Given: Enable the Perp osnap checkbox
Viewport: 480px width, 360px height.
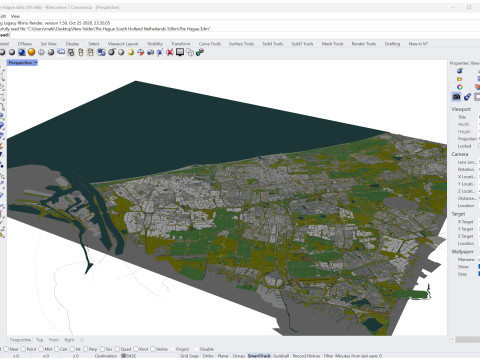Looking at the screenshot, I should tap(85, 349).
